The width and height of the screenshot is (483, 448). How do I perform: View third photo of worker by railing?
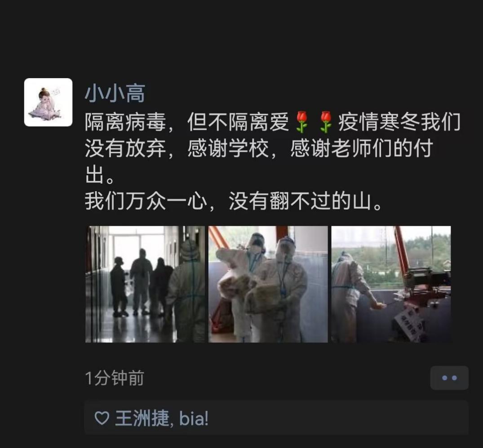tap(391, 284)
